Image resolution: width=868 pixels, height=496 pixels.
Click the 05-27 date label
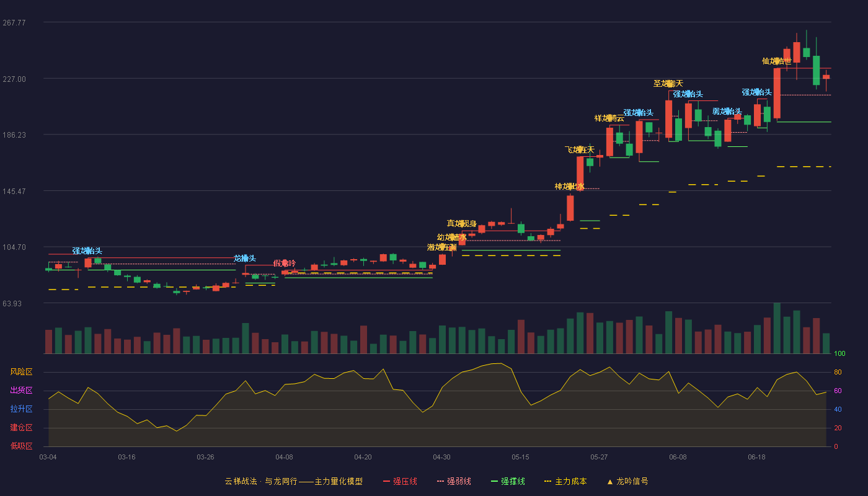tap(599, 457)
